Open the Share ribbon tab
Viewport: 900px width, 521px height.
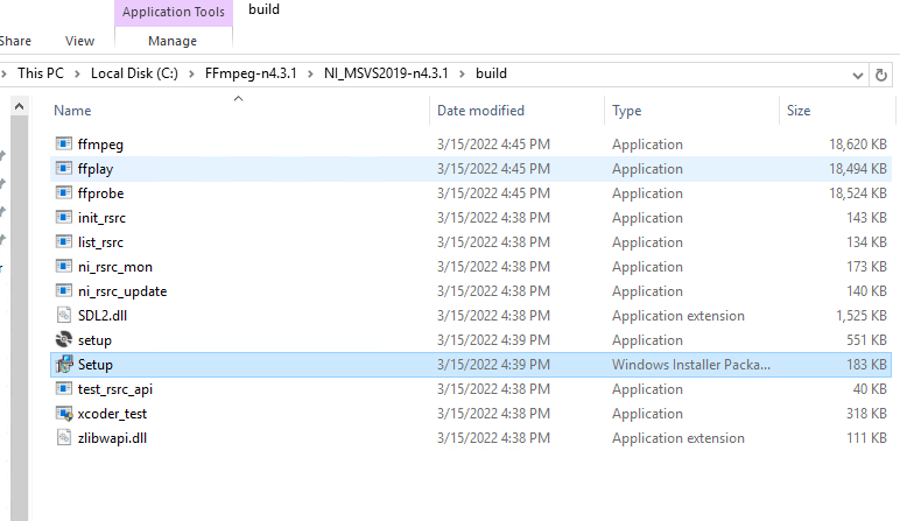click(x=15, y=41)
